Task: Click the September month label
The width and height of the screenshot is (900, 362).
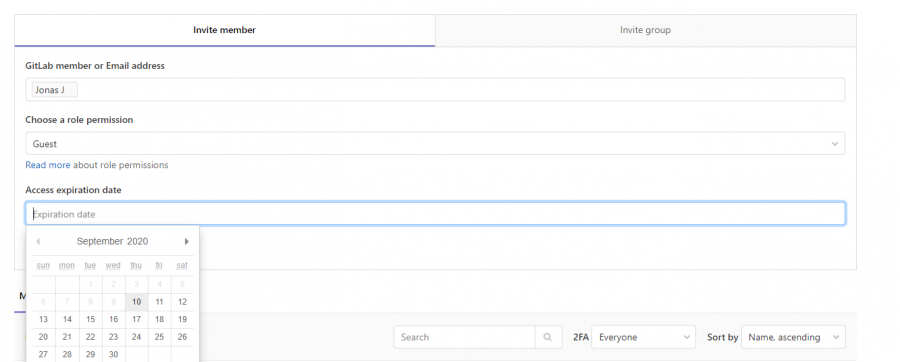Action: pyautogui.click(x=100, y=242)
